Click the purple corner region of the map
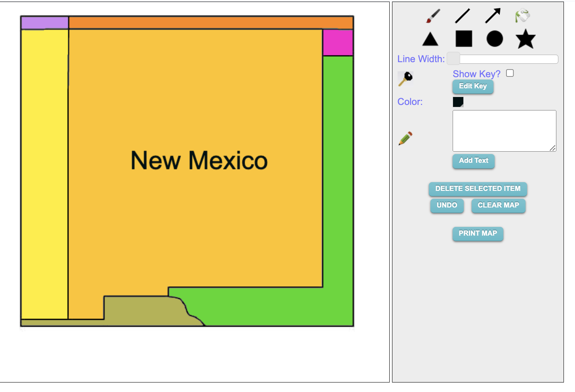This screenshot has width=575, height=392. (45, 23)
